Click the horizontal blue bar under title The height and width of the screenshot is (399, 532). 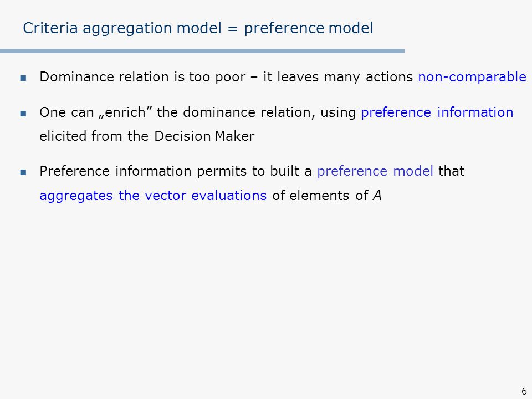tap(202, 51)
